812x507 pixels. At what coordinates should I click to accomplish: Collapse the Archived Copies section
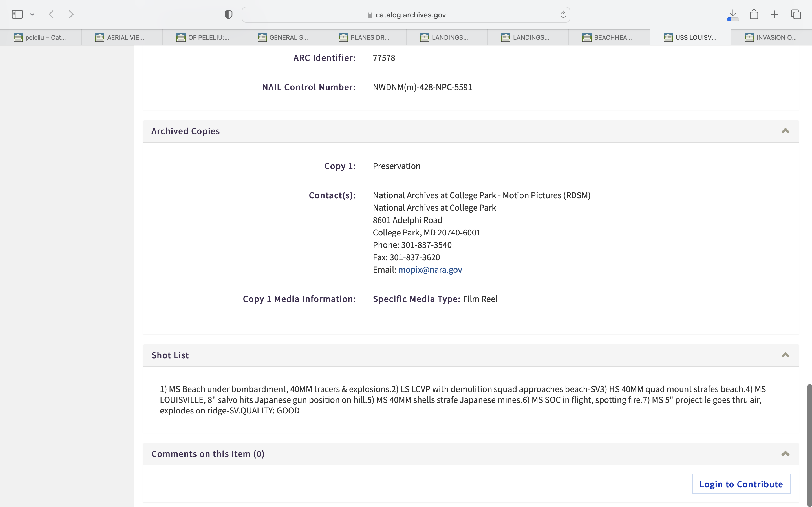click(785, 131)
